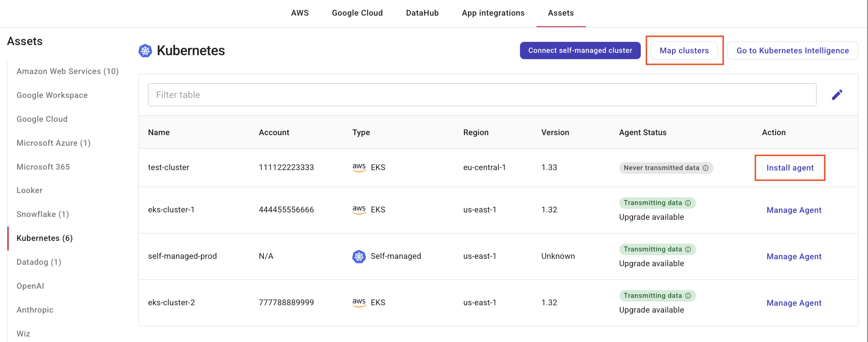Viewport: 868px width, 342px height.
Task: Select Google Workspace in sidebar
Action: pos(52,95)
